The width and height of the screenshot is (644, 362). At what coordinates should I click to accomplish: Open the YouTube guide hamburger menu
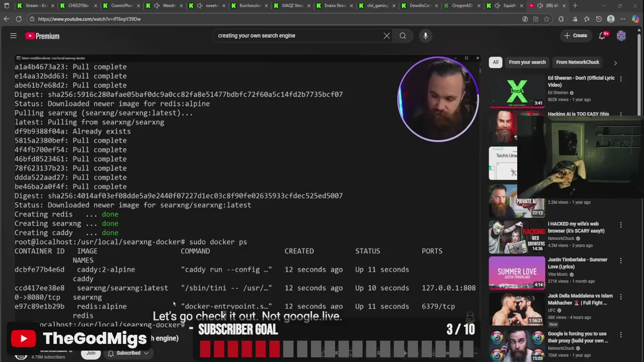14,36
